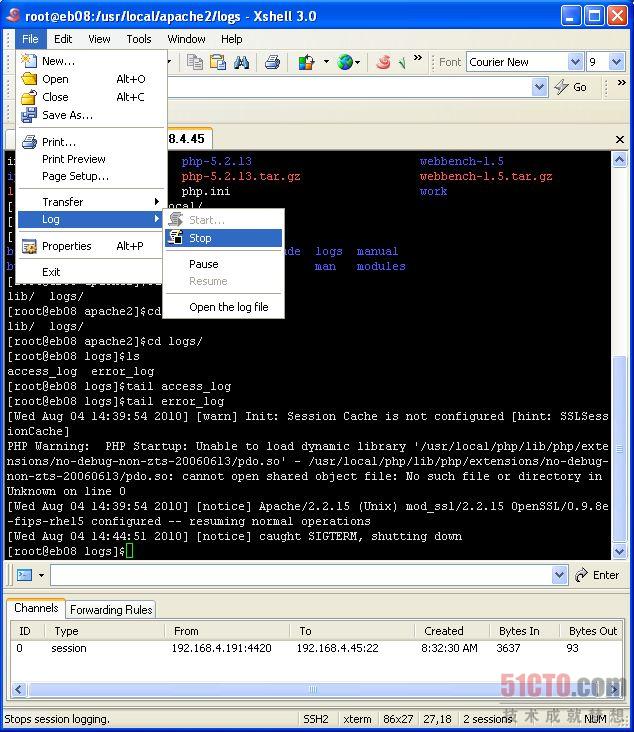The height and width of the screenshot is (732, 634).
Task: Click the 192.168.4.45:22 cell
Action: click(x=337, y=648)
